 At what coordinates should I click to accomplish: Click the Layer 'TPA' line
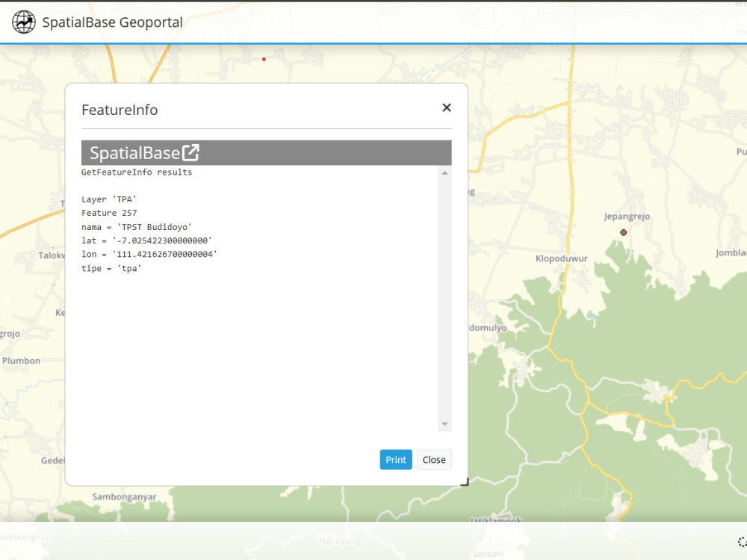coord(109,199)
